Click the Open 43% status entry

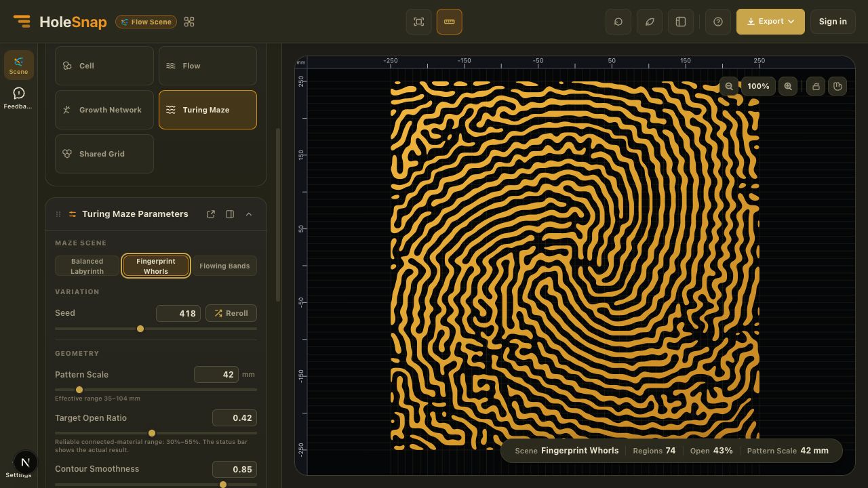pos(711,451)
